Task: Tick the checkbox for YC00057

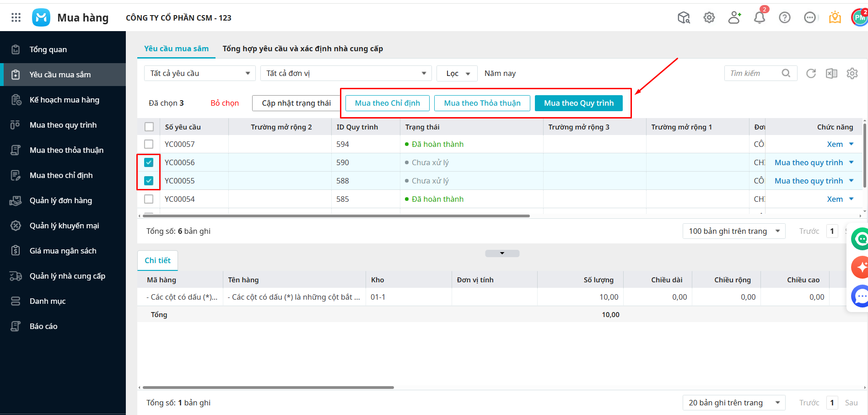Action: point(149,144)
